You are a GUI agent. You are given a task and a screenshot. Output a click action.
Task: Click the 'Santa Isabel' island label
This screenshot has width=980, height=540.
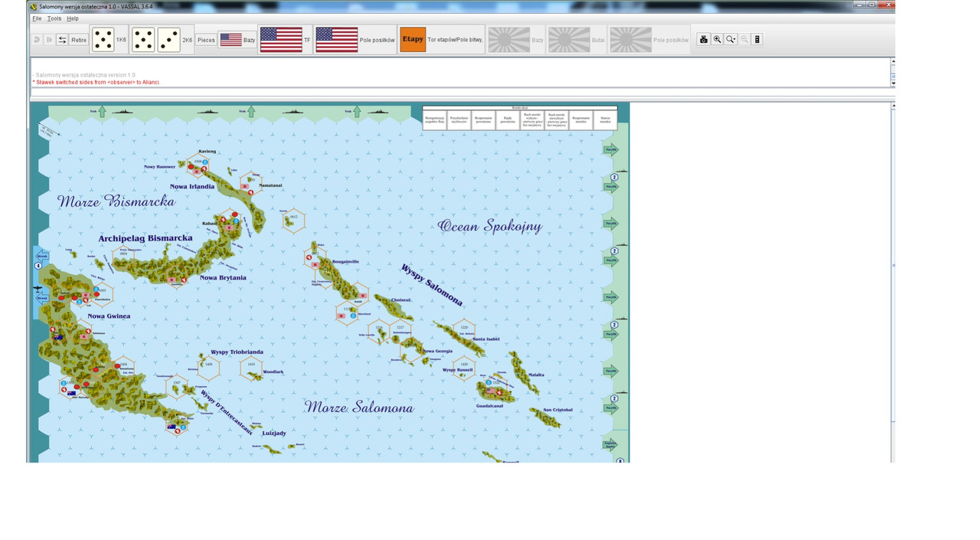click(486, 339)
